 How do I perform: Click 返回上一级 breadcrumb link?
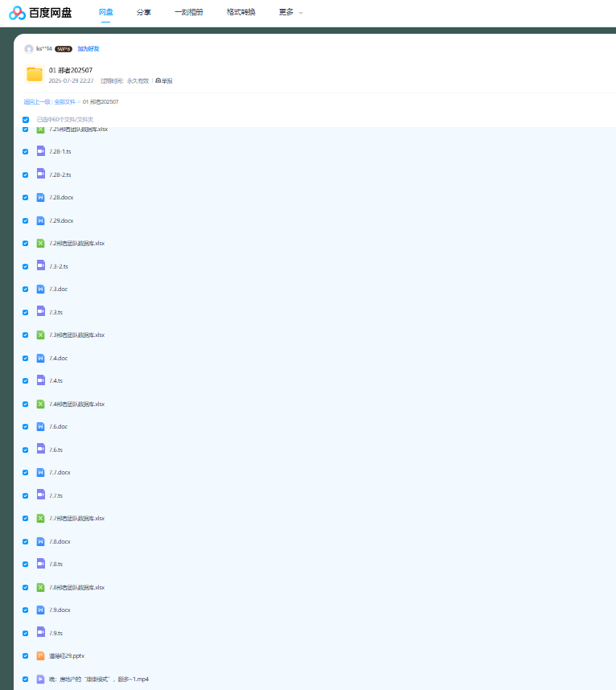(37, 102)
